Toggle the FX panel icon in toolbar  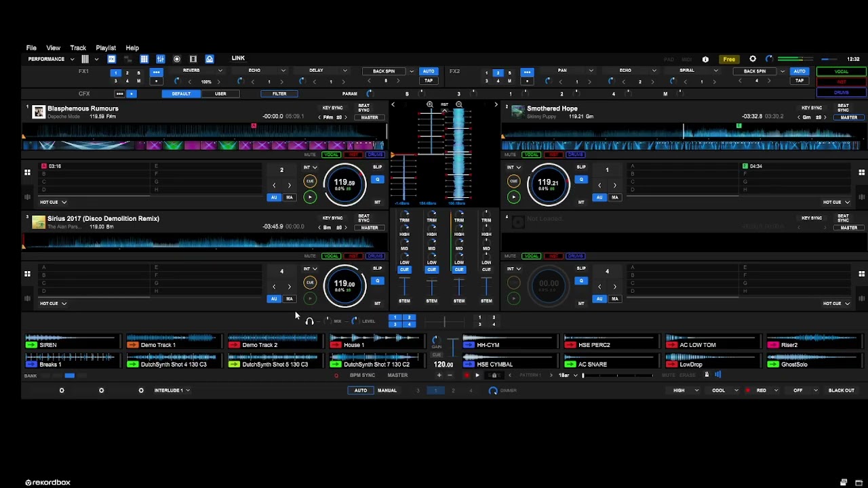(112, 59)
